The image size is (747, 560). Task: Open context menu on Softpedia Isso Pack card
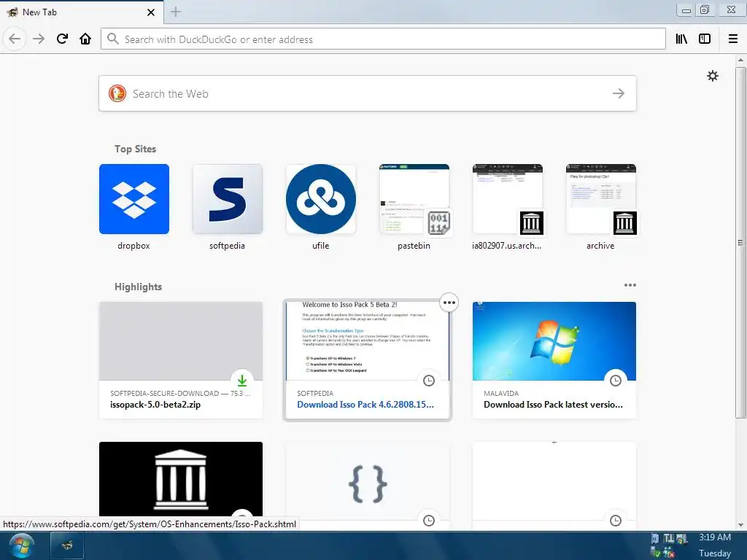pos(449,303)
